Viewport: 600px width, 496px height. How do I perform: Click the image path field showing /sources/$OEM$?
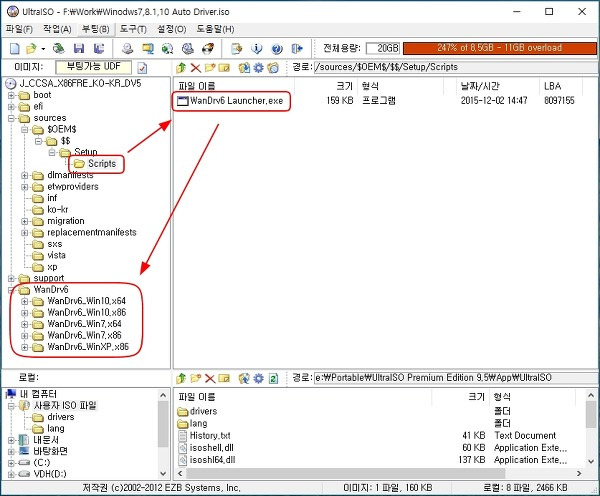pyautogui.click(x=455, y=67)
